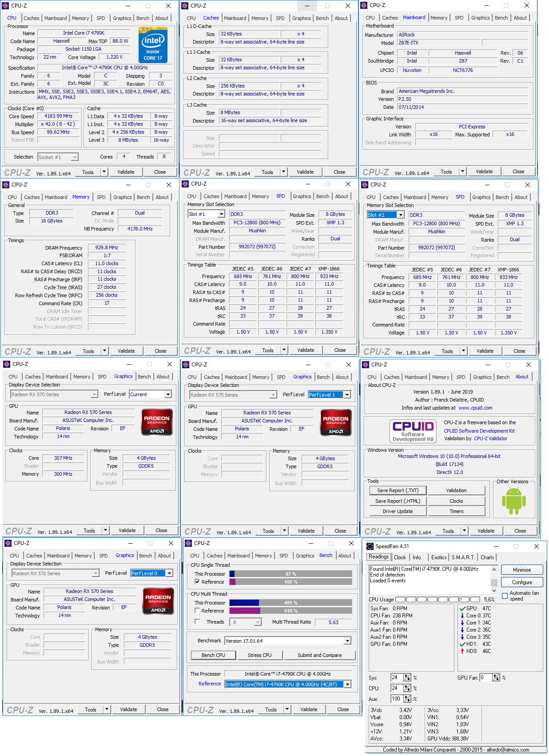The image size is (549, 756).
Task: Click CPU-Z title icon of PerfLevel 0 Graphics window
Action: coord(8,543)
